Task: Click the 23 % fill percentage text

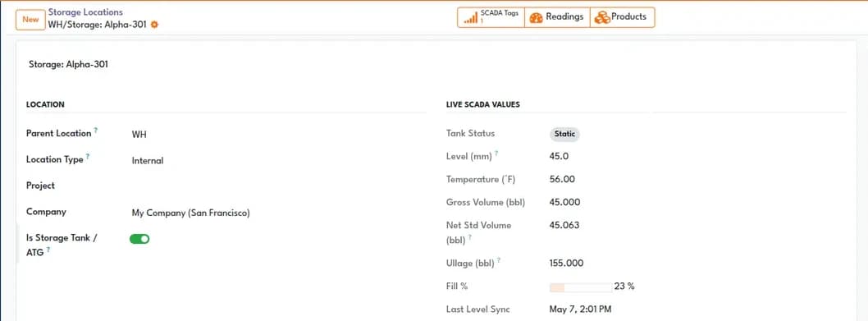Action: (624, 287)
